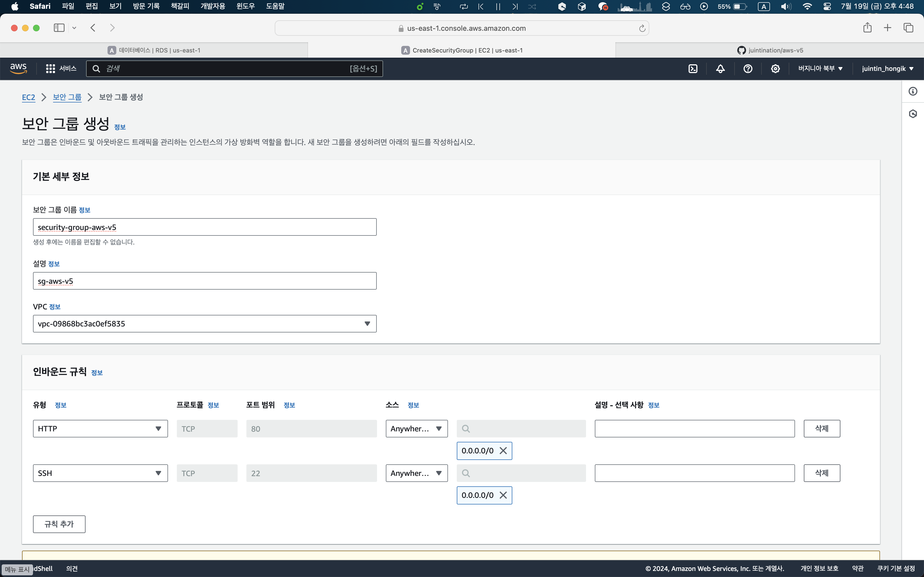Switch to the RDS 데이터베이스 tab
Screen dimensions: 924x577
tap(154, 50)
